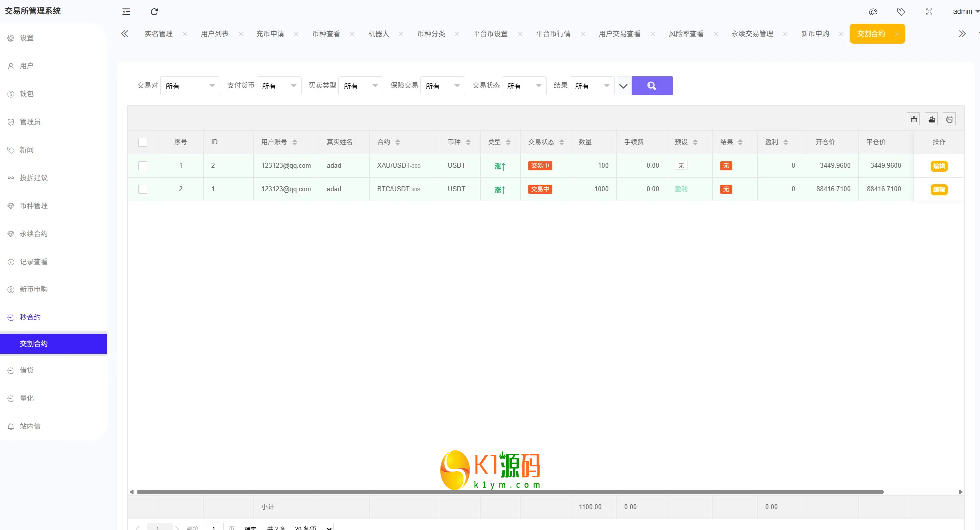Open the 交易状态 filter dropdown
The height and width of the screenshot is (530, 980).
(x=524, y=86)
